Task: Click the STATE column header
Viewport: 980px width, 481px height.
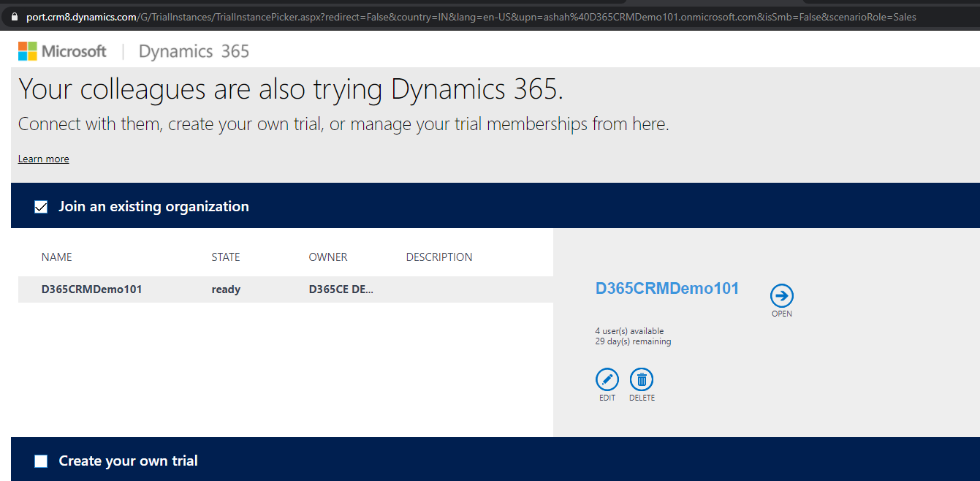Action: [226, 257]
